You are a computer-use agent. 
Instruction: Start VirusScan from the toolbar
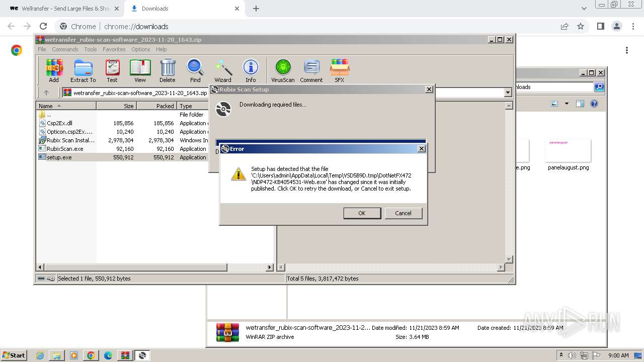point(283,70)
